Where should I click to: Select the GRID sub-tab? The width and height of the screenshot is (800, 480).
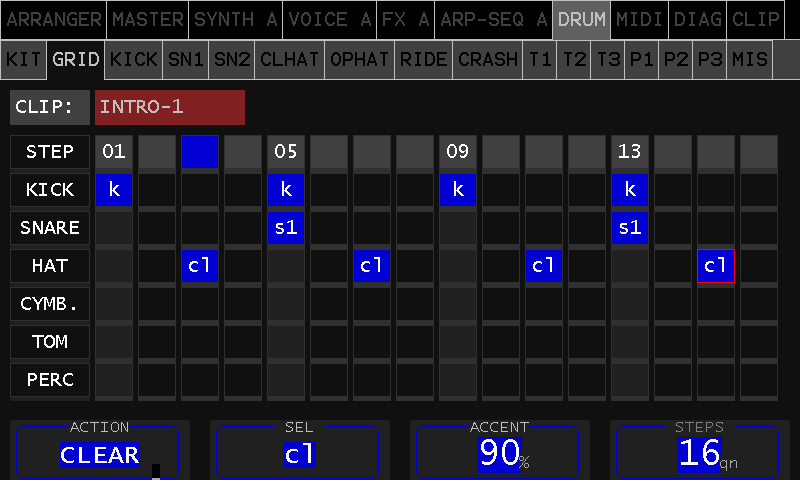(x=76, y=60)
